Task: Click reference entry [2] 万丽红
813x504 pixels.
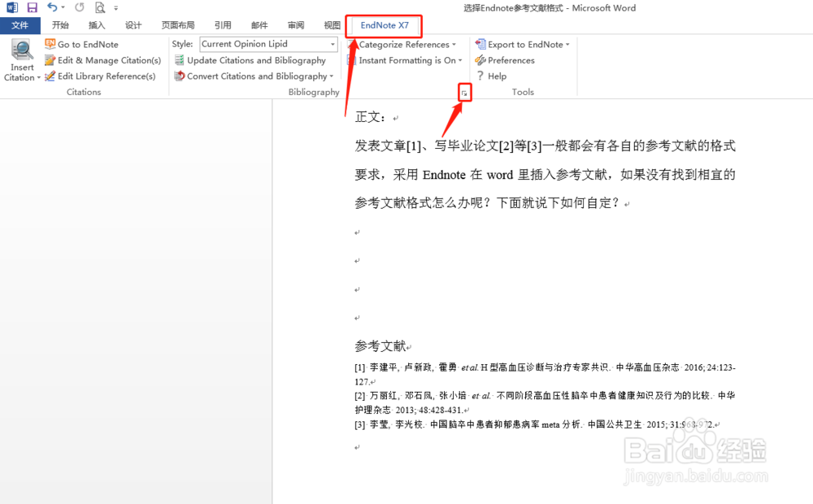Action: coord(545,402)
